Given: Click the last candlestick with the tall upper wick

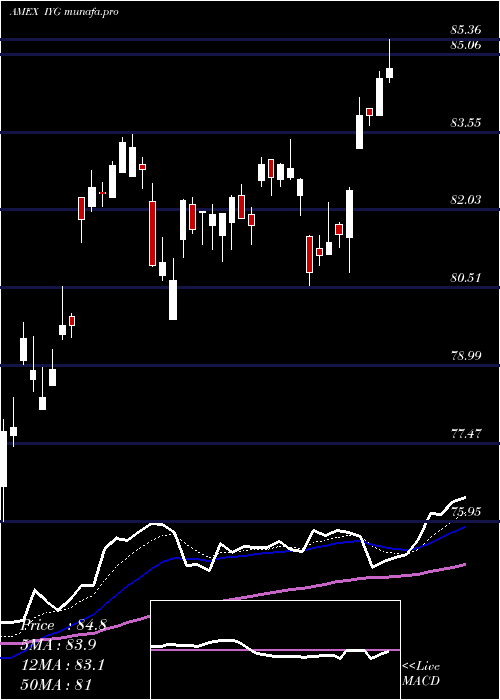Looking at the screenshot, I should (x=390, y=61).
